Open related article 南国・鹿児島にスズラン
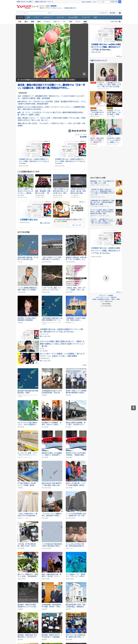Image resolution: width=138 pixels, height=644 pixels. click(51, 119)
